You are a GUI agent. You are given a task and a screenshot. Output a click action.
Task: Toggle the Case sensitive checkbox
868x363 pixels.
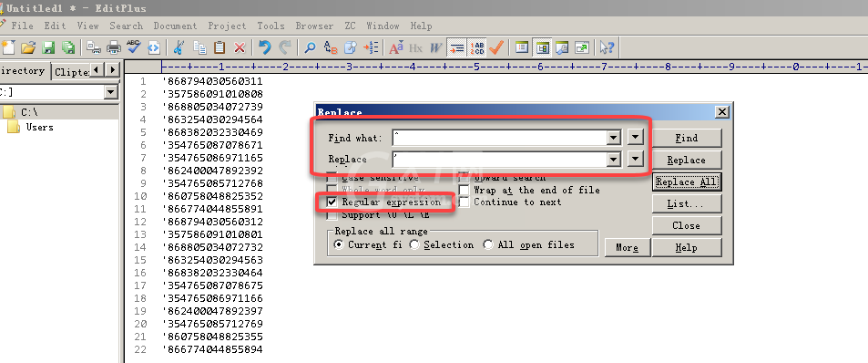point(332,177)
